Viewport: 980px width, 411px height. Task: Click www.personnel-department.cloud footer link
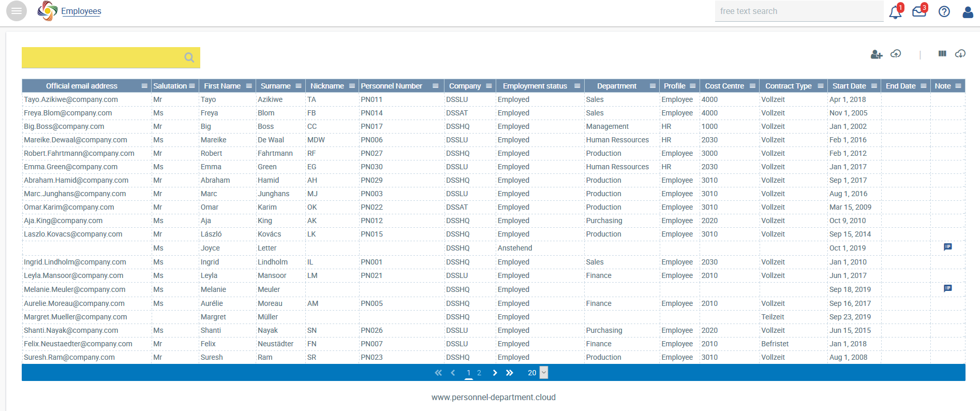(494, 397)
